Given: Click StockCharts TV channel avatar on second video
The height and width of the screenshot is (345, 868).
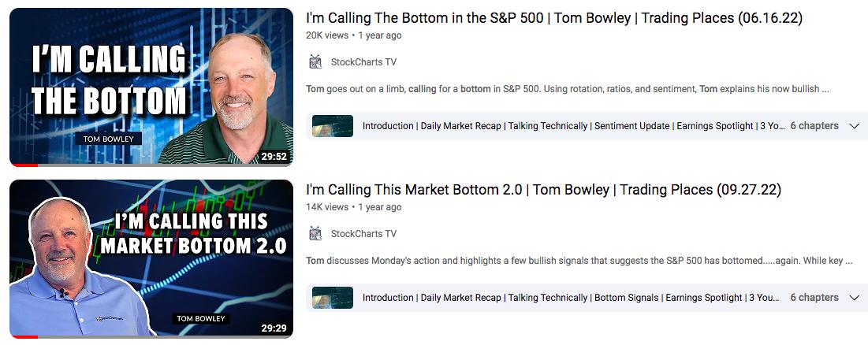Looking at the screenshot, I should (x=315, y=234).
